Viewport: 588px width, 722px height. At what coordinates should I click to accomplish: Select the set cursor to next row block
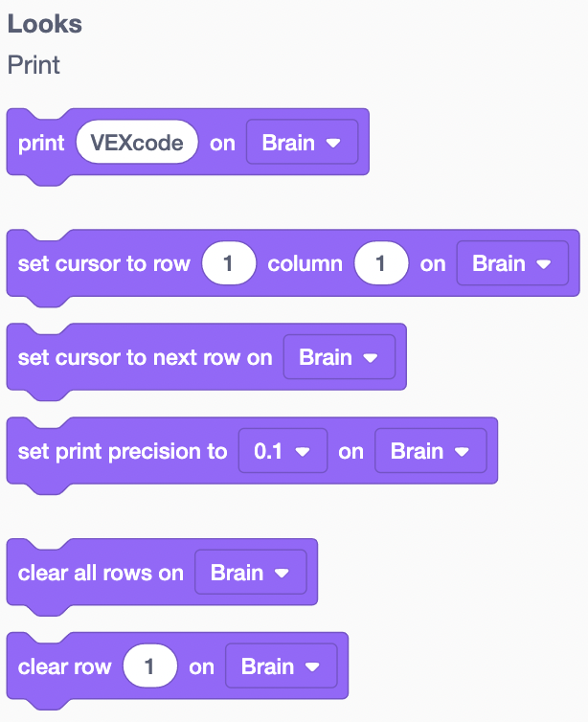tap(144, 358)
